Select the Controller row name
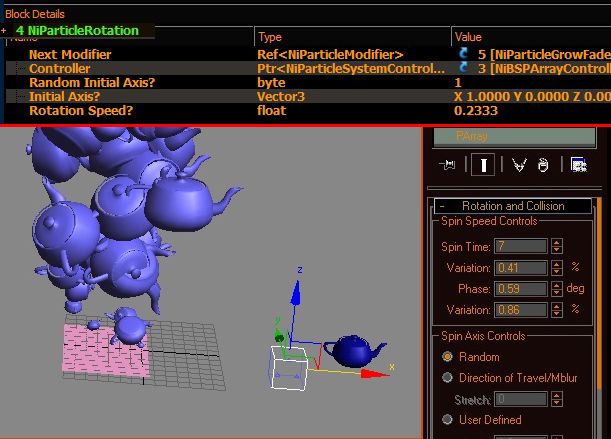 (x=60, y=69)
